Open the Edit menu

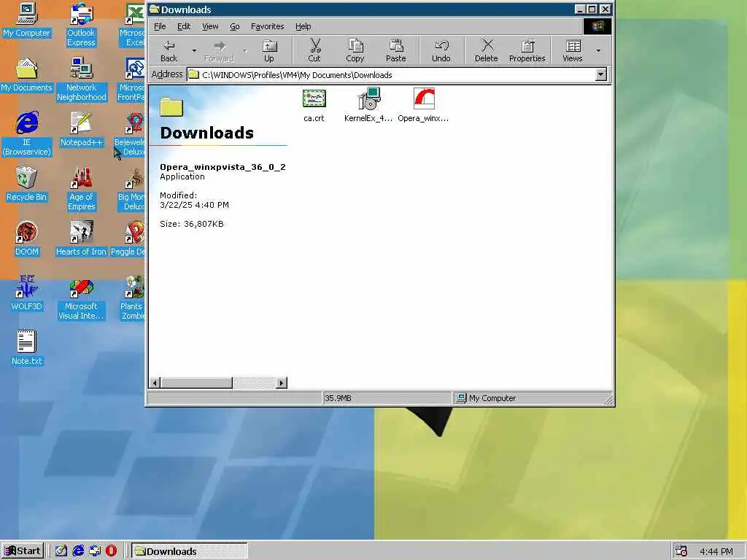184,26
